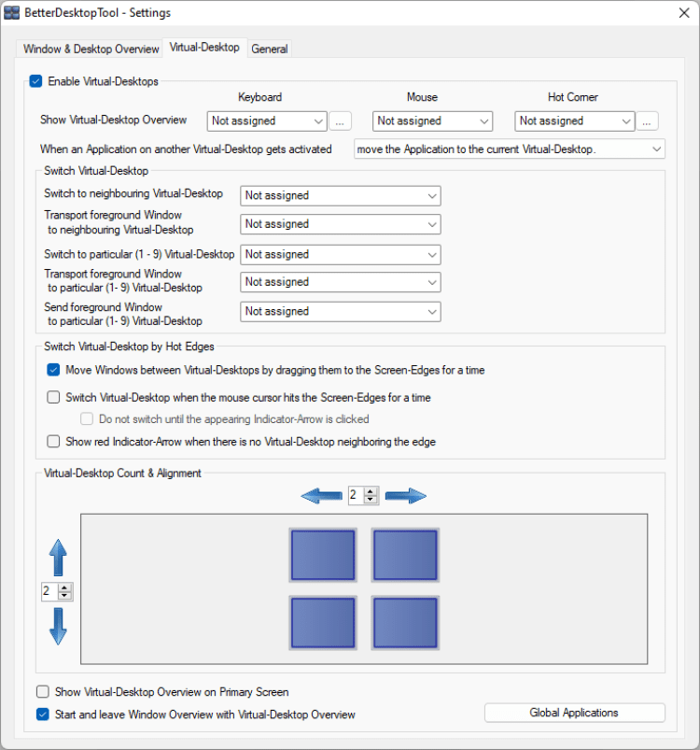Toggle Start and leave Window Overview checkbox

point(43,715)
